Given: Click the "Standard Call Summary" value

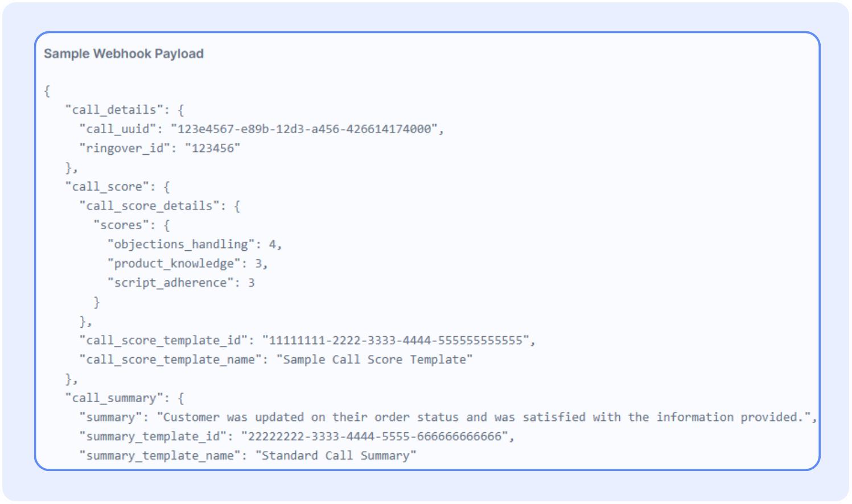Looking at the screenshot, I should (x=336, y=456).
